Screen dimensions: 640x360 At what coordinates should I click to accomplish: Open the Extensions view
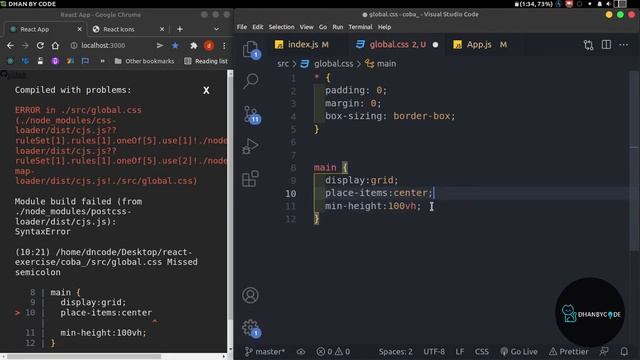pyautogui.click(x=250, y=178)
